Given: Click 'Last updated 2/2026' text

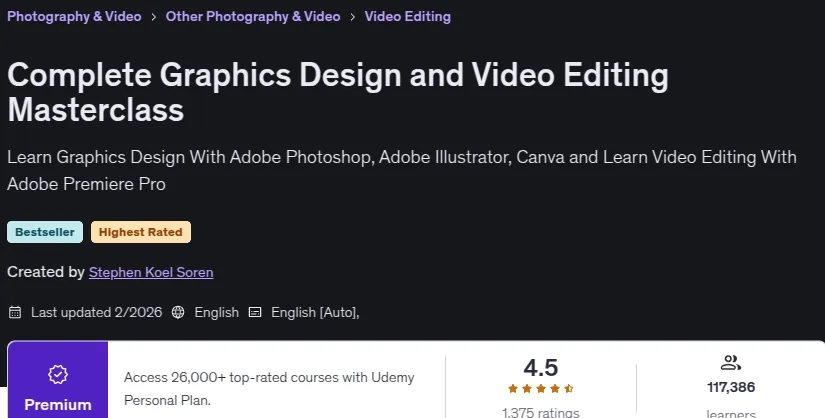Looking at the screenshot, I should (96, 312).
